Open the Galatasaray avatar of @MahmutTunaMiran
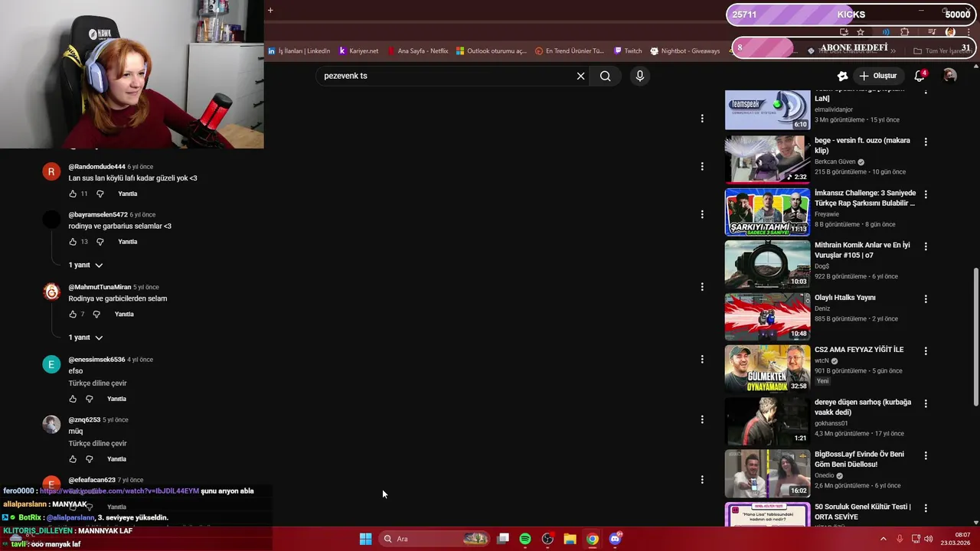Image resolution: width=980 pixels, height=551 pixels. coord(51,292)
